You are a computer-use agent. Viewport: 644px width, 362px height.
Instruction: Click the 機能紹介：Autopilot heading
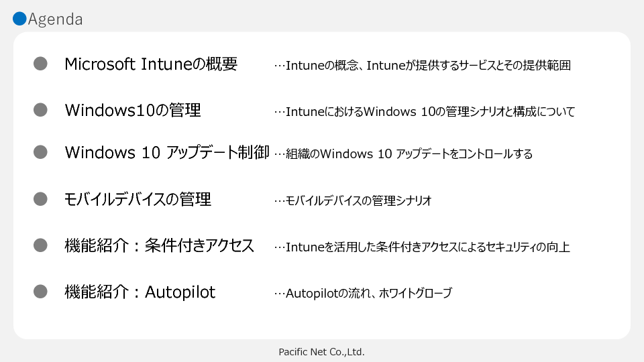pos(140,292)
